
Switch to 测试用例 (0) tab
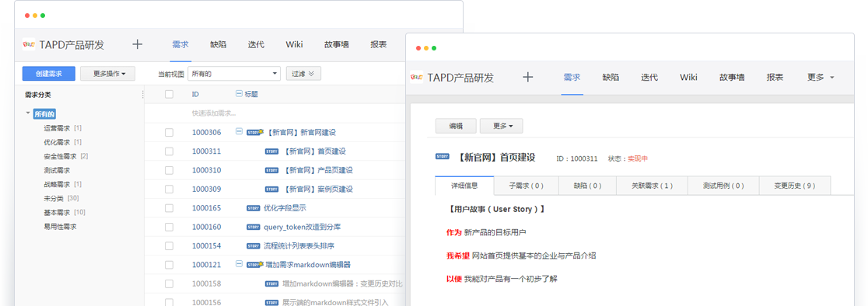click(723, 186)
